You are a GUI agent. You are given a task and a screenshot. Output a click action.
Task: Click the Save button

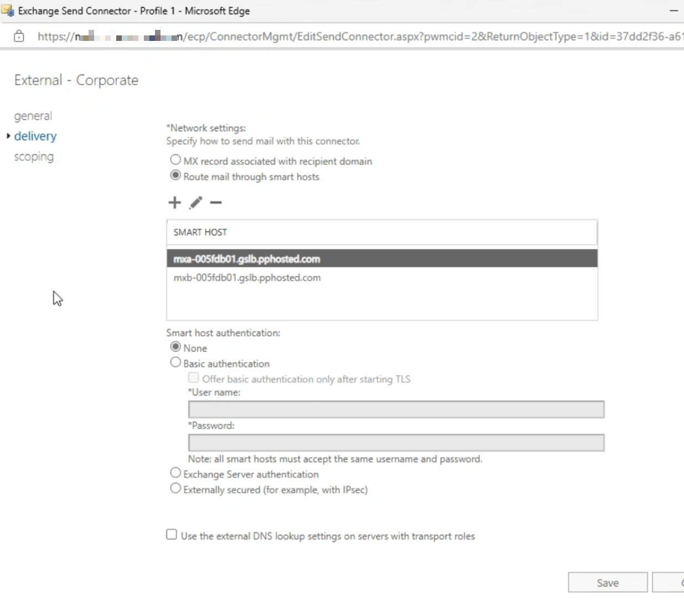pyautogui.click(x=608, y=582)
